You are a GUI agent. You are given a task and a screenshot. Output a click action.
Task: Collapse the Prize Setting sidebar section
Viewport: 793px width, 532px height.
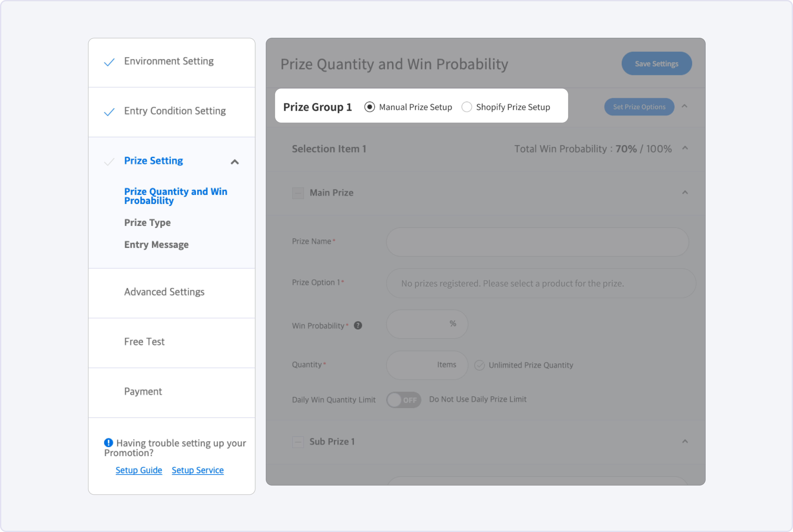pyautogui.click(x=234, y=162)
